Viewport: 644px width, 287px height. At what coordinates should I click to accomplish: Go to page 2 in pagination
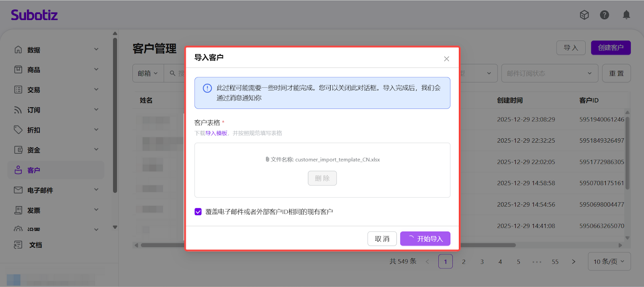coord(464,262)
